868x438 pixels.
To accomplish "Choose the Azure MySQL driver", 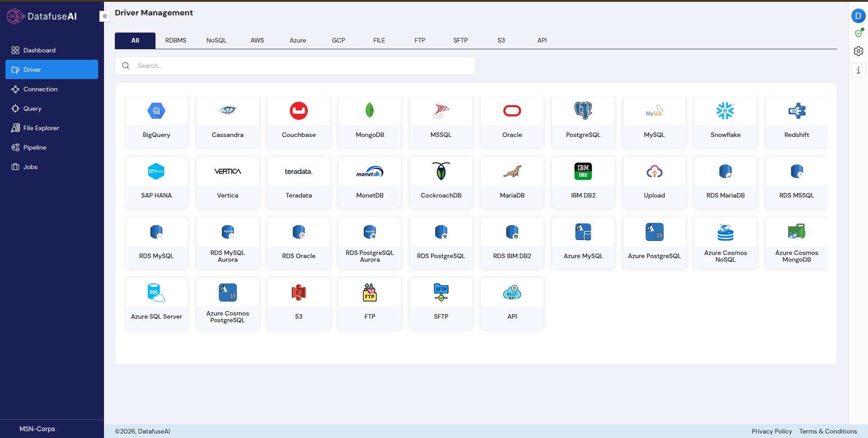I will click(583, 243).
